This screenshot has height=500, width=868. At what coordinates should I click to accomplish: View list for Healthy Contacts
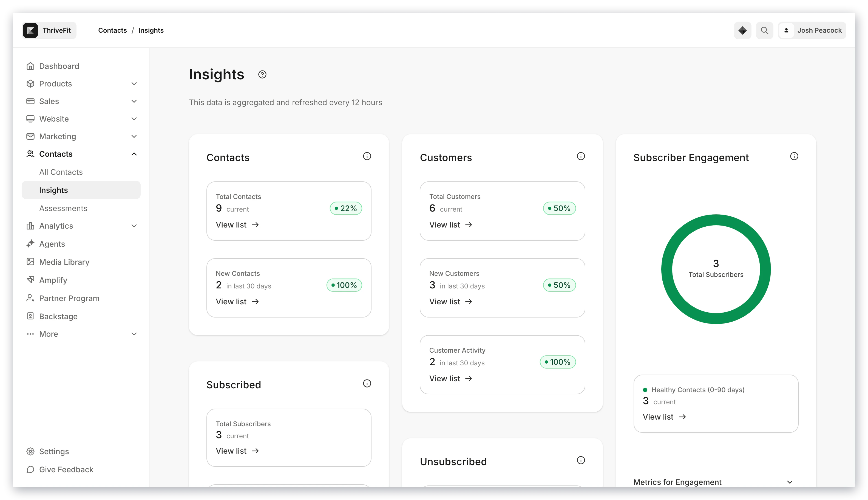[664, 417]
